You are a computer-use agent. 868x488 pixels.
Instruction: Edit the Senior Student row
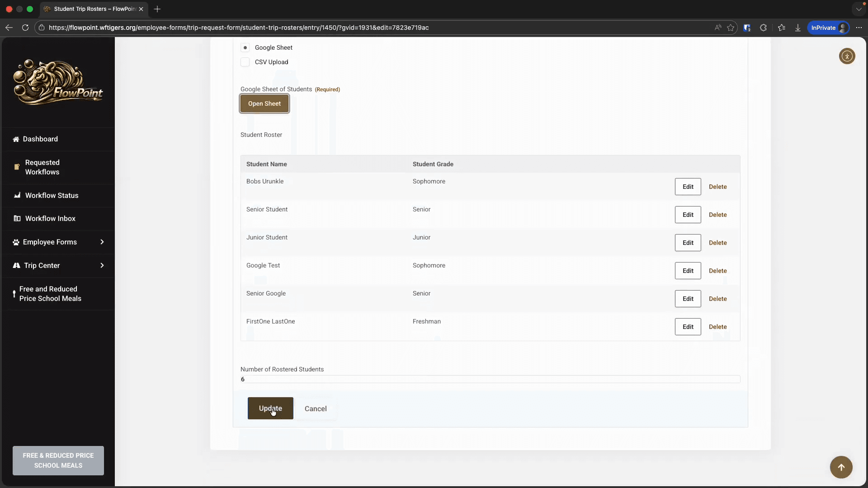coord(688,215)
